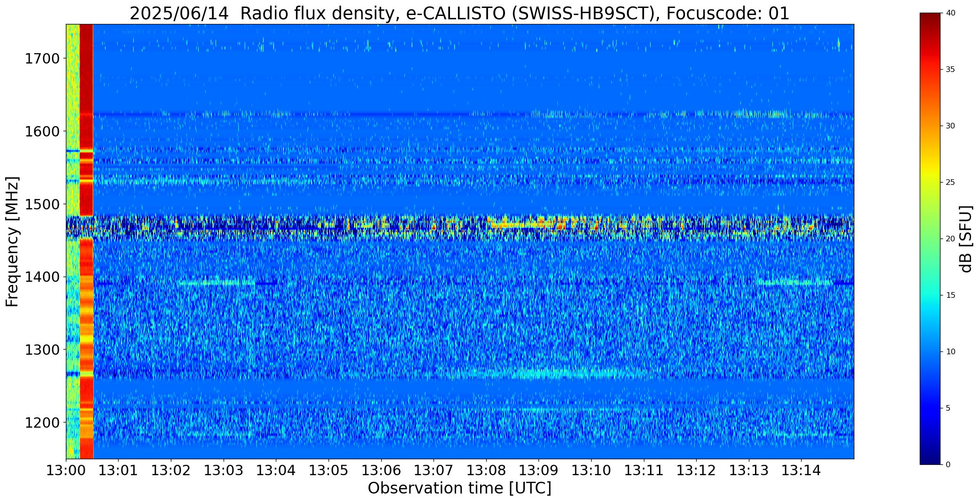Click the colorbar 10 tick label
Screen dimensions: 980x502
pyautogui.click(x=950, y=352)
